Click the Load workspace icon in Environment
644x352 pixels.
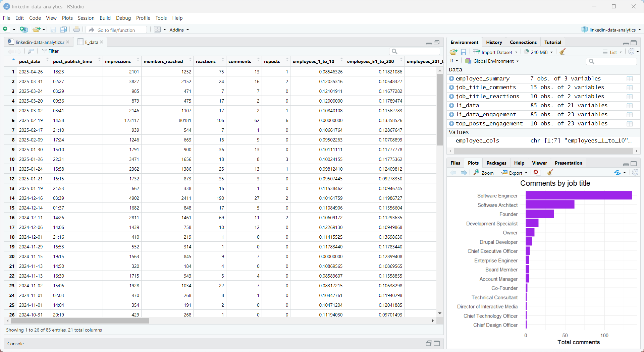pyautogui.click(x=453, y=52)
